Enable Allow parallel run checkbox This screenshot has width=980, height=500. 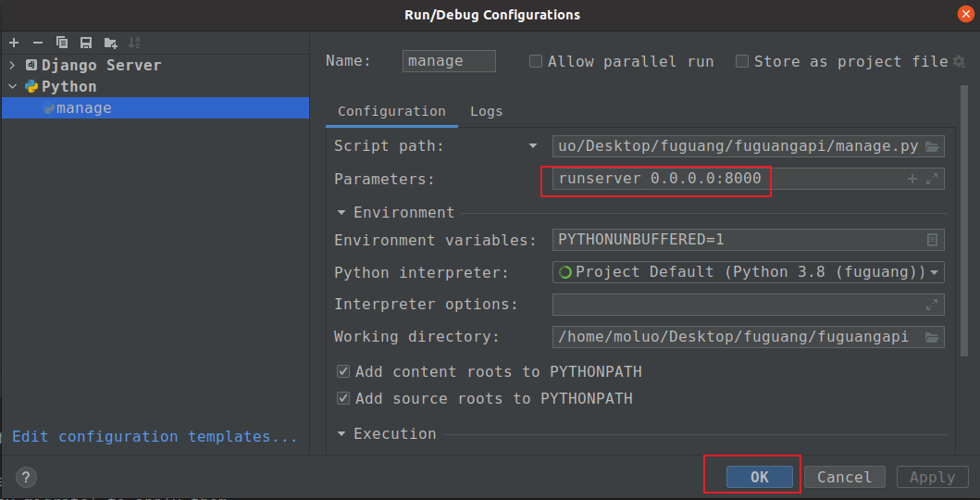(x=536, y=62)
